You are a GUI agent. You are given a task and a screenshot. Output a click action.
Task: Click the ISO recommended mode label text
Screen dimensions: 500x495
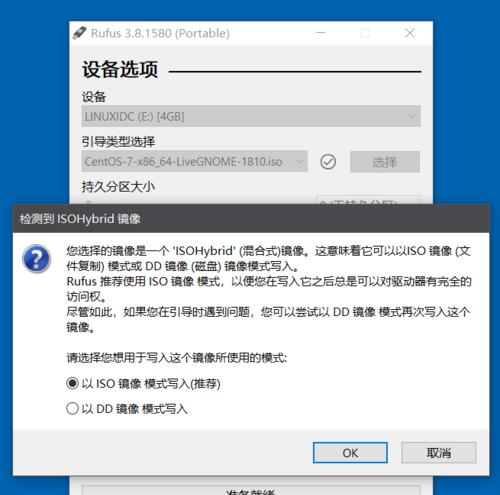(x=151, y=383)
